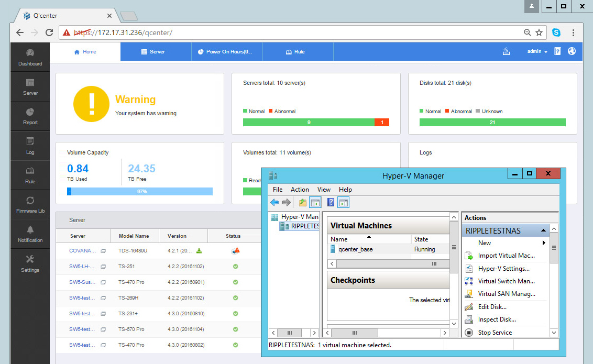Open Virtual SAN Manager action
593x364 pixels.
click(507, 294)
